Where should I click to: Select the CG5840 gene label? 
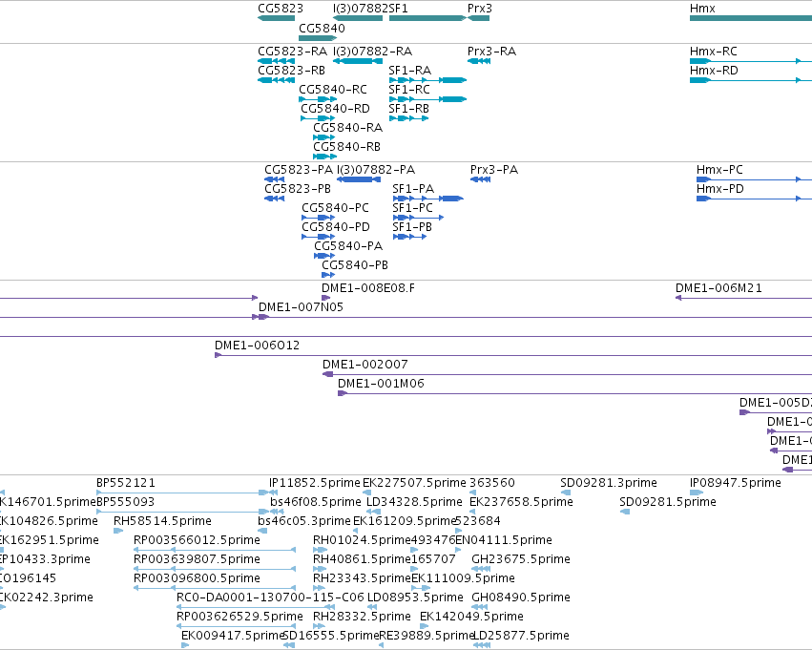tap(322, 28)
